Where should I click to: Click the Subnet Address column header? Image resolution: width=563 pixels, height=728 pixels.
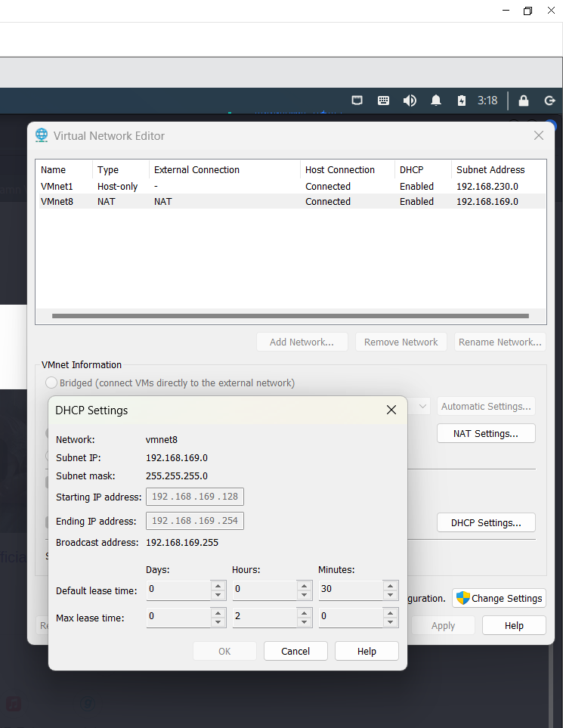(x=499, y=169)
